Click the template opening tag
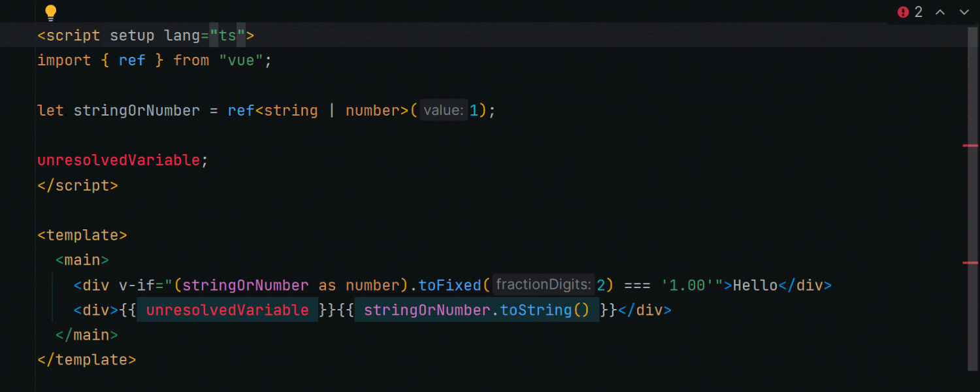This screenshot has height=392, width=980. point(82,235)
